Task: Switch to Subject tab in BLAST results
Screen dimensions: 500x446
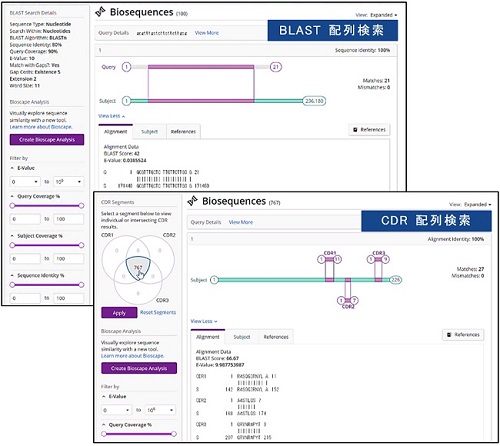Action: 149,132
